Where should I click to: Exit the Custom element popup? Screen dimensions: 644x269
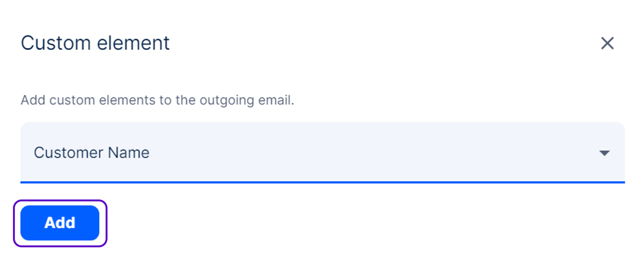(607, 43)
